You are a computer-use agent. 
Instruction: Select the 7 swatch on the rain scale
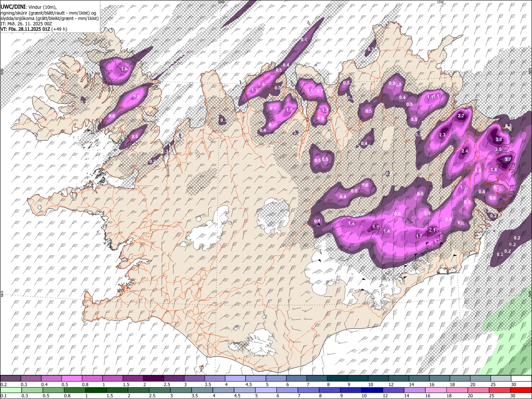tap(308, 390)
